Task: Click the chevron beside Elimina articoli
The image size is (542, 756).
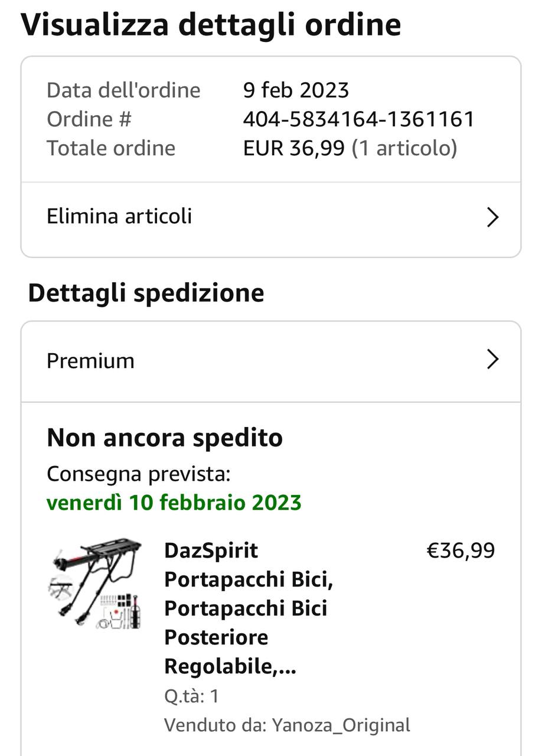Action: click(x=492, y=217)
